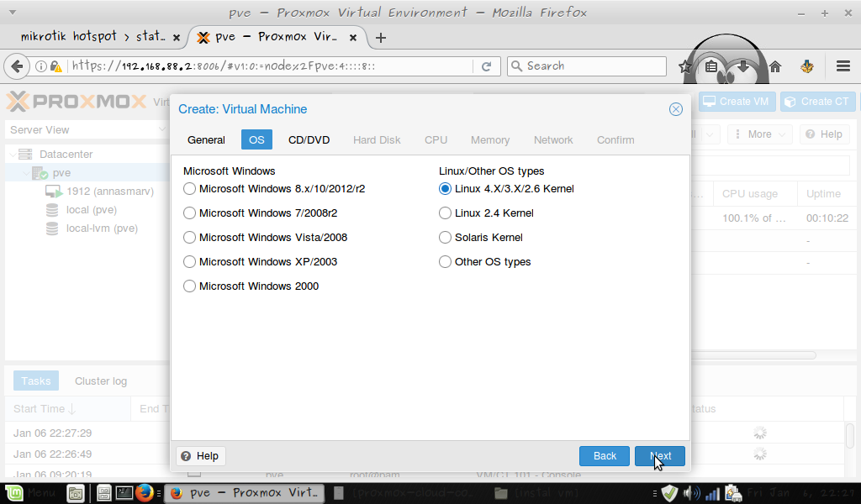Open the Hard Disk wizard tab
861x504 pixels.
(377, 139)
